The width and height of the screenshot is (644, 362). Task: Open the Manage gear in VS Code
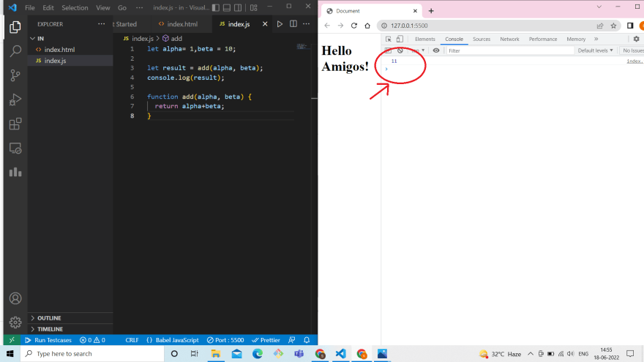point(15,323)
